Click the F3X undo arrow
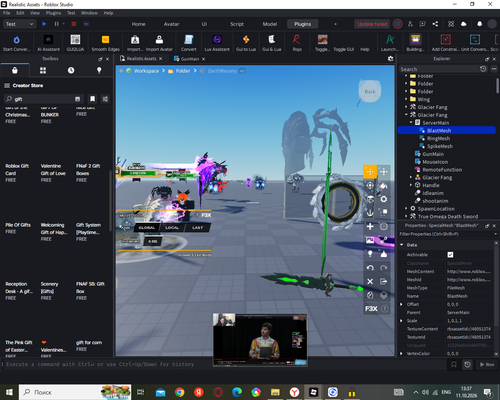The image size is (500, 400). 370,268
